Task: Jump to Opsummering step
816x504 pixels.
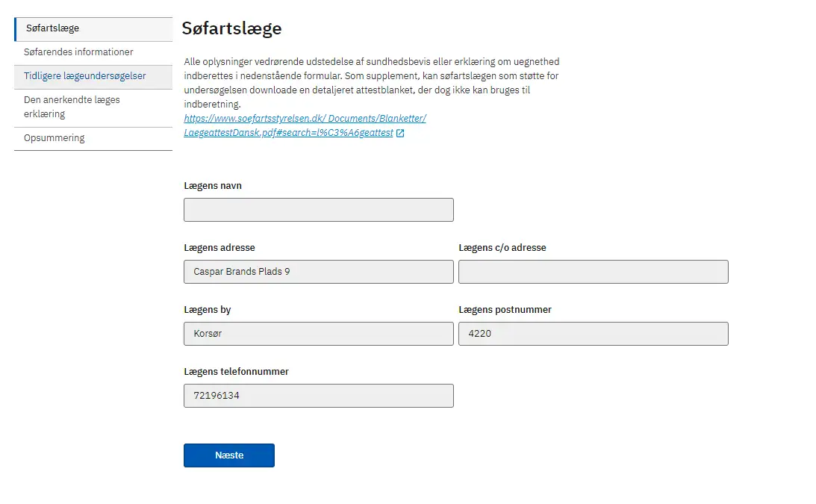Action: [x=93, y=138]
